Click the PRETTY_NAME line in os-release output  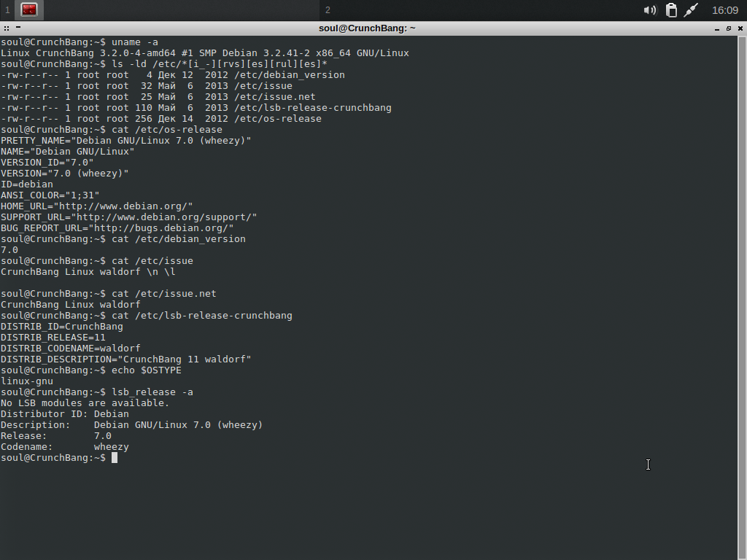(125, 141)
